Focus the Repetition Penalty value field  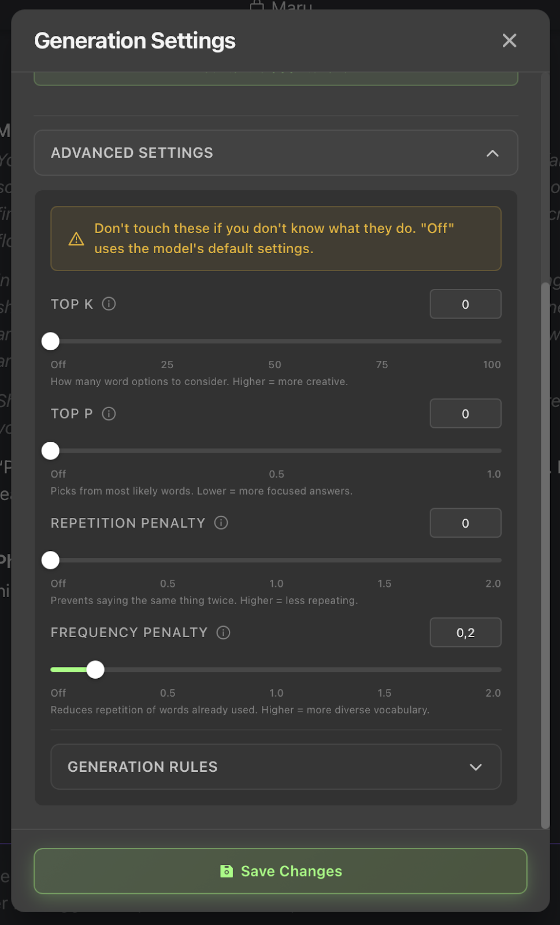(x=465, y=523)
